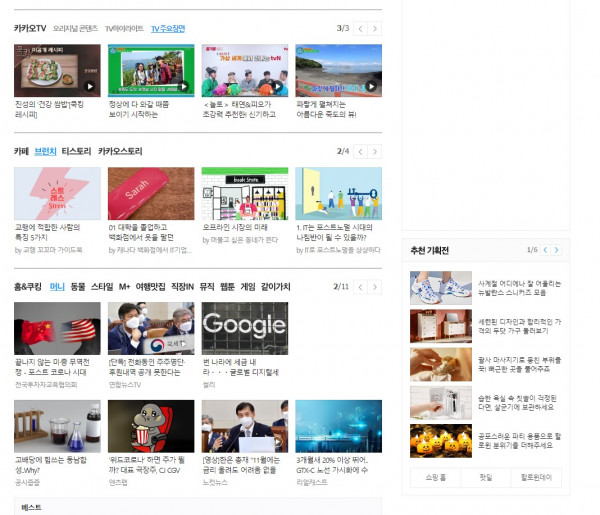This screenshot has width=600, height=515.
Task: Play the 아름다운 죽도의 뷰 beach video
Action: coord(339,70)
